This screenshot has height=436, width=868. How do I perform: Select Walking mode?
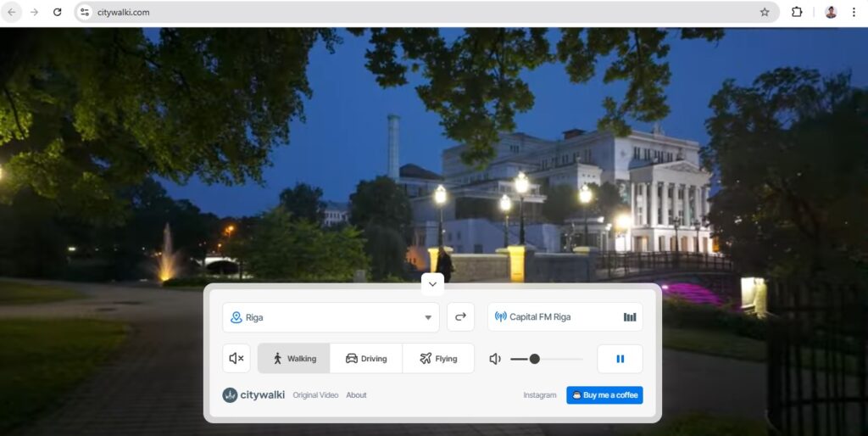[x=294, y=359]
